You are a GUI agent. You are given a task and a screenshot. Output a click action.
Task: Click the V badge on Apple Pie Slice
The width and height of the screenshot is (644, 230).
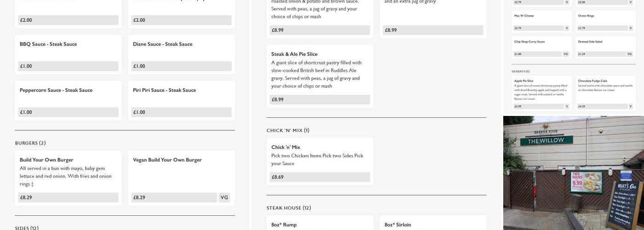[567, 107]
